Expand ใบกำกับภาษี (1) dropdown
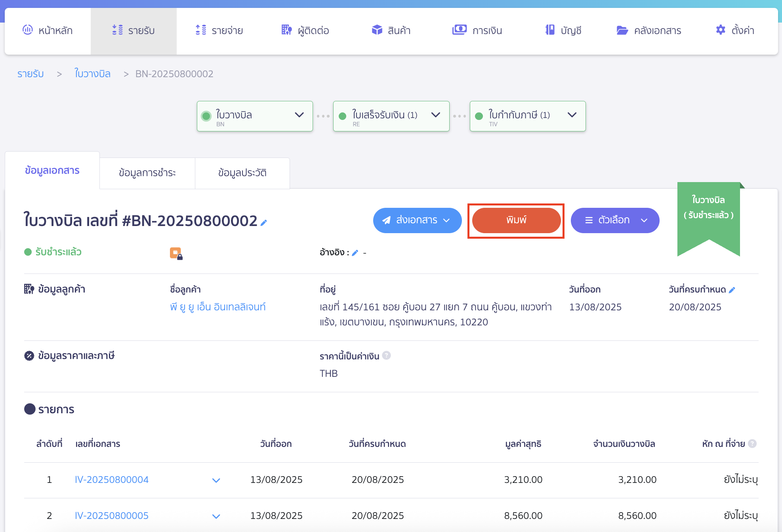The image size is (782, 532). 572,115
